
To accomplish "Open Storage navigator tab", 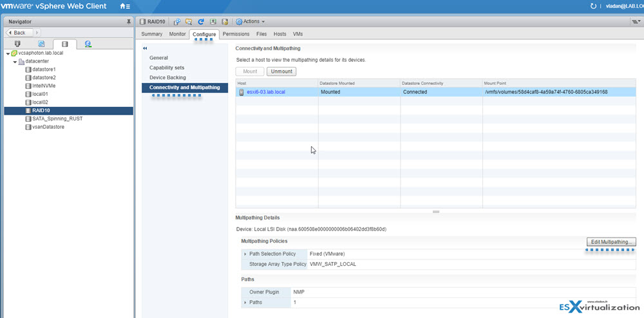I will click(x=65, y=44).
